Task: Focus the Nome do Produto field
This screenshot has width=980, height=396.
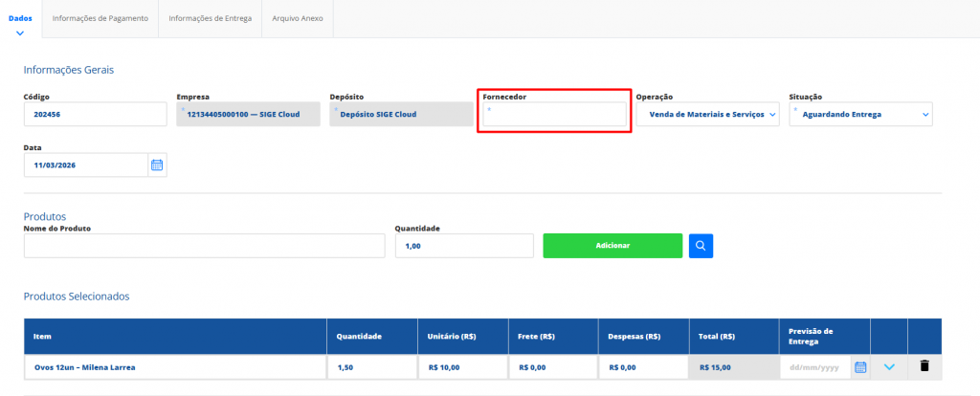Action: coord(205,246)
